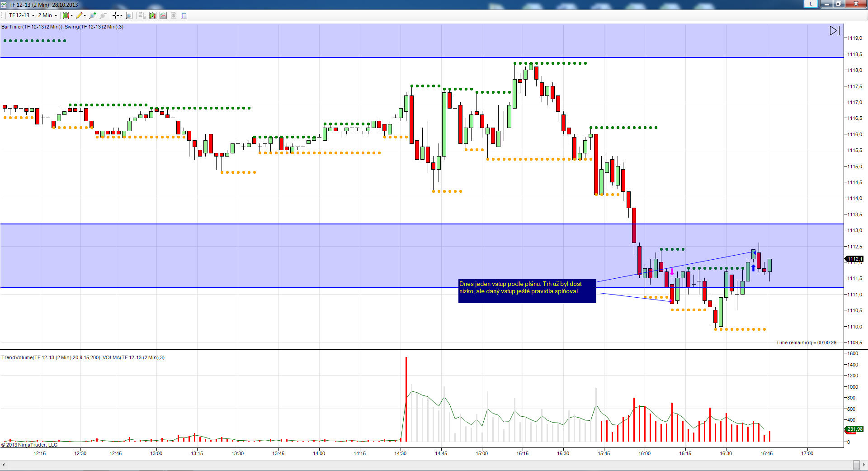This screenshot has width=868, height=471.
Task: Click the zoom out magnifier icon
Action: tap(103, 15)
